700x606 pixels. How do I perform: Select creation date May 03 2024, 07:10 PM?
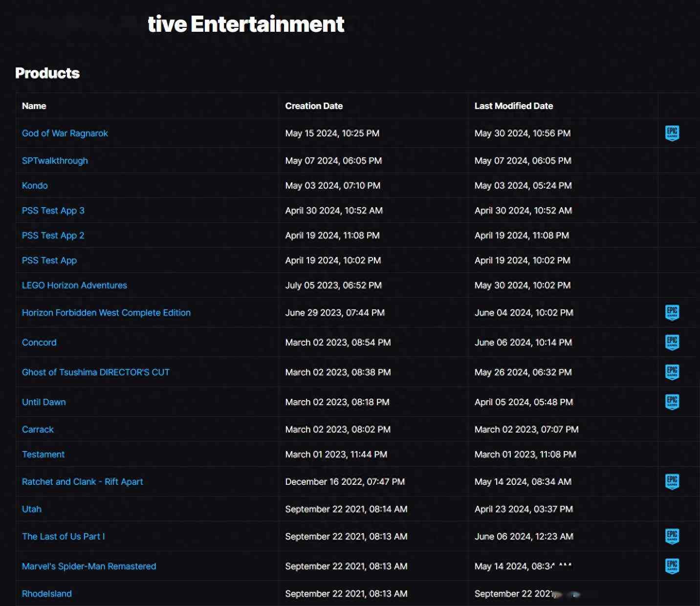[x=333, y=186]
